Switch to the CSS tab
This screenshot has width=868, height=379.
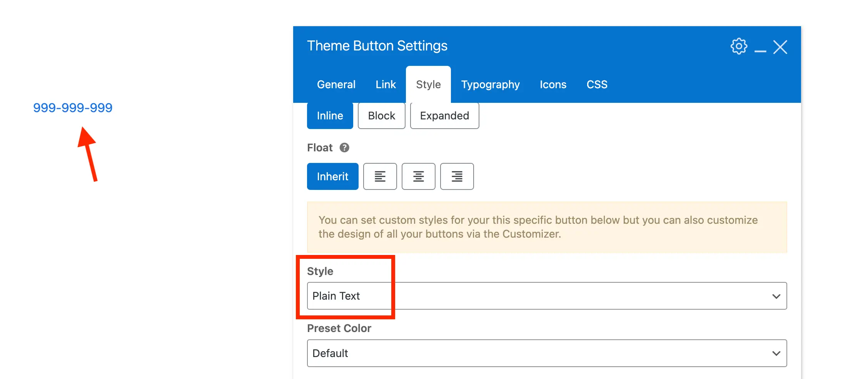[597, 84]
